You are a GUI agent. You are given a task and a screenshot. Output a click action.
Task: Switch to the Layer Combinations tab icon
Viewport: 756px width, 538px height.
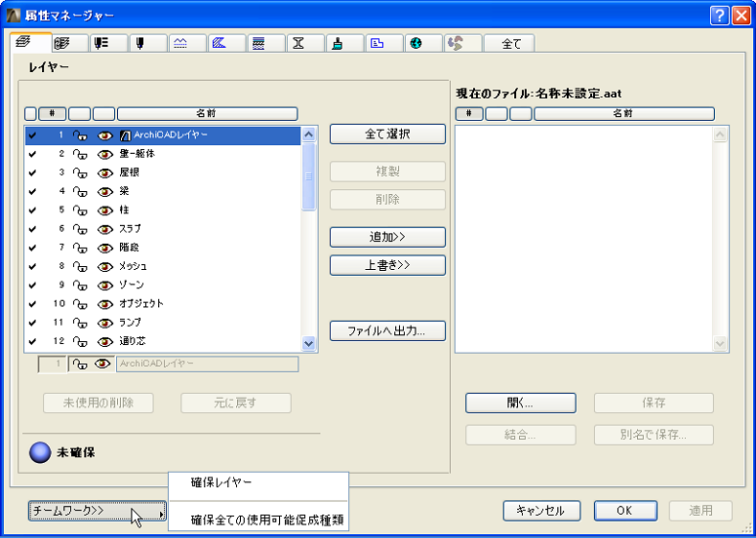tap(70, 43)
